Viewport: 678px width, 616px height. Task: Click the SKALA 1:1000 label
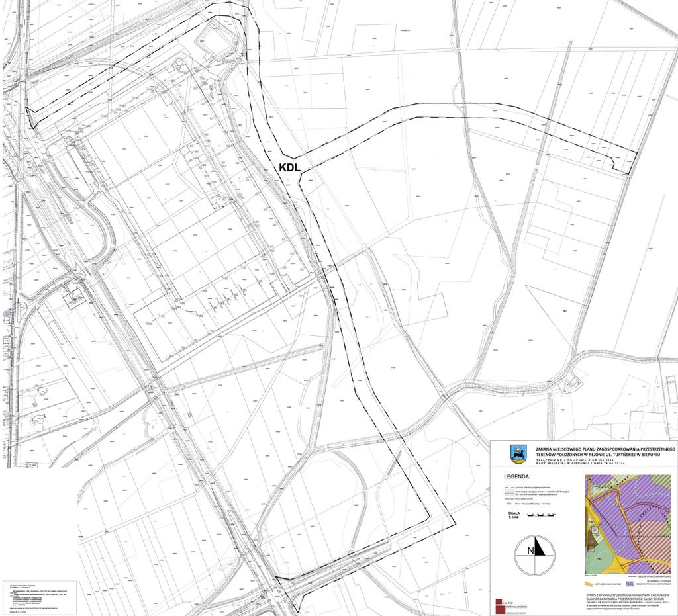(514, 515)
